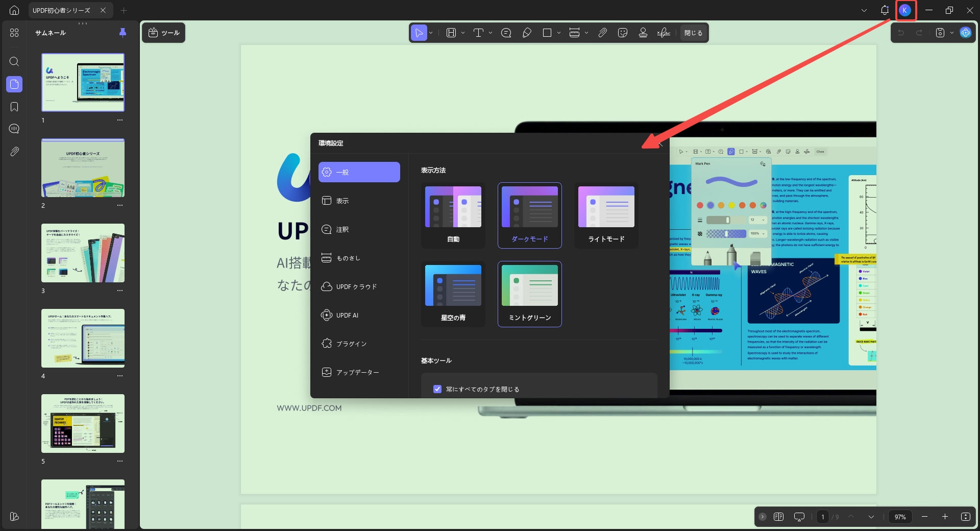980x531 pixels.
Task: Select the pencil drawing tool
Action: point(527,33)
